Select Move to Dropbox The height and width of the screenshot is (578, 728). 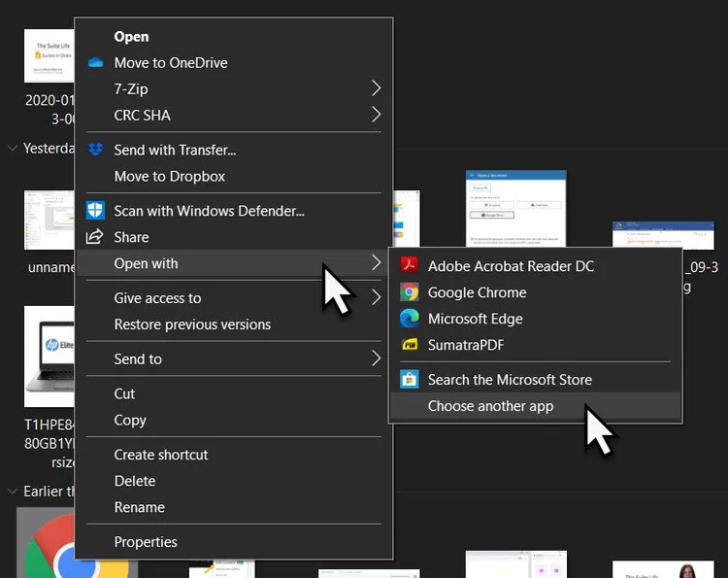point(234,176)
